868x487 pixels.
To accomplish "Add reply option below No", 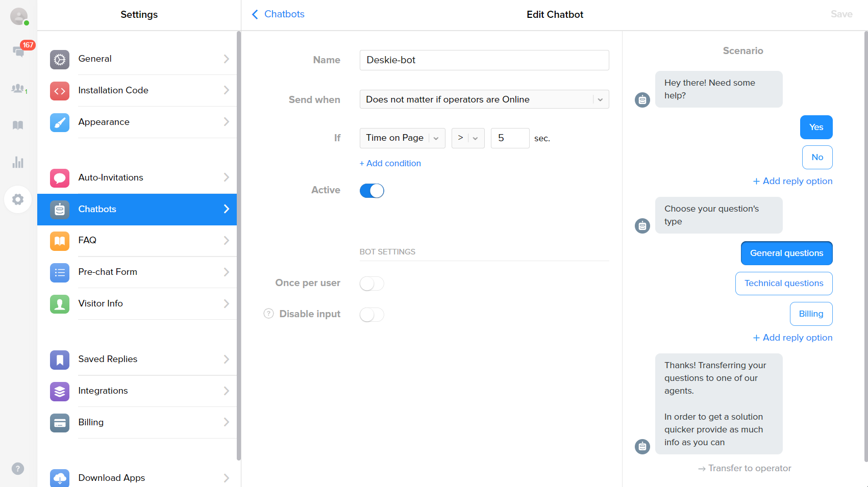I will click(792, 181).
